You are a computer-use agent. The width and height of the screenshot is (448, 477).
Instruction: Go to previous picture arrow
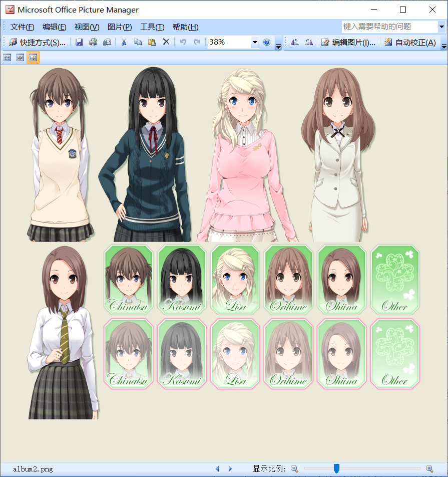click(217, 469)
